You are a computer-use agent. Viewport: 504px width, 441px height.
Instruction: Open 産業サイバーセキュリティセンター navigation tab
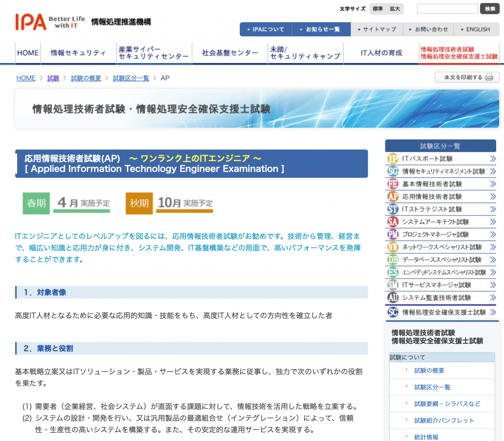(154, 53)
